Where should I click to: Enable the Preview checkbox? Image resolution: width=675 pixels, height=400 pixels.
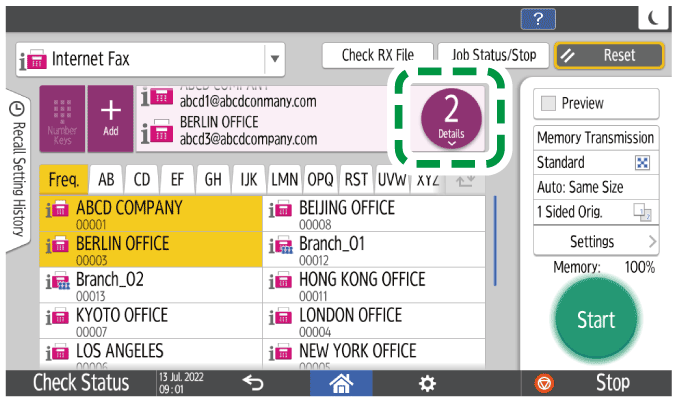[x=546, y=103]
